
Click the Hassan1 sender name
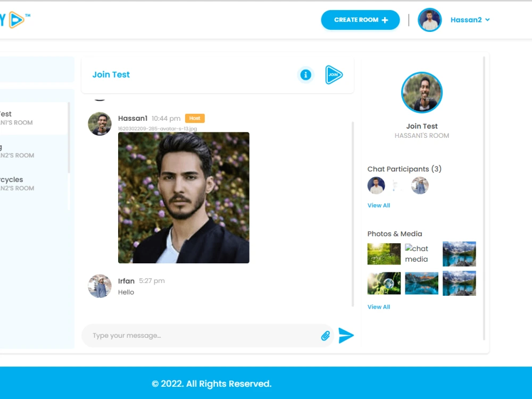[x=132, y=119]
